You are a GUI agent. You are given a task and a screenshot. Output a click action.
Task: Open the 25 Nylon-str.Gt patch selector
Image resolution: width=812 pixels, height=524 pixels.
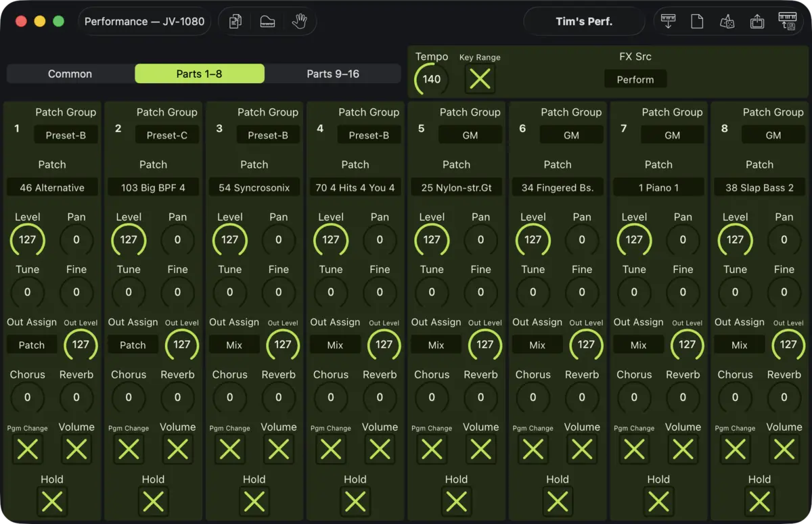pos(456,187)
